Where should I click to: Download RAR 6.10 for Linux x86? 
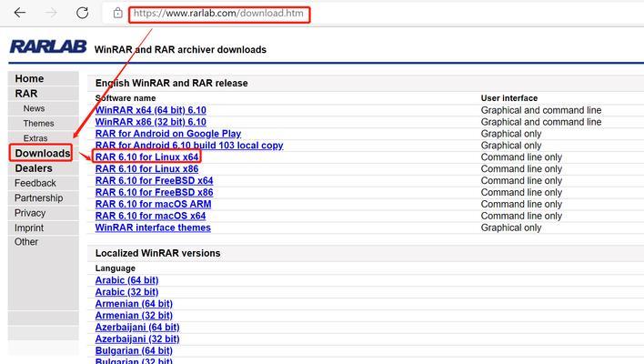click(147, 169)
